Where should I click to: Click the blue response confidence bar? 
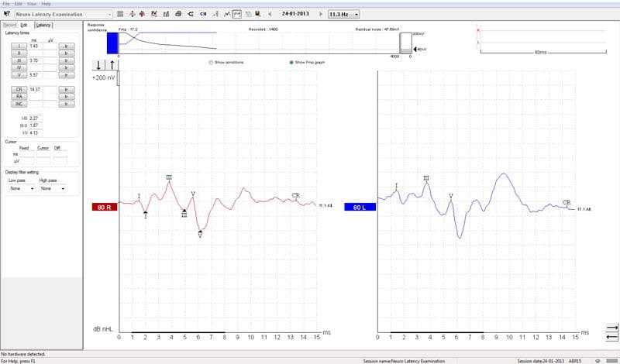click(112, 43)
